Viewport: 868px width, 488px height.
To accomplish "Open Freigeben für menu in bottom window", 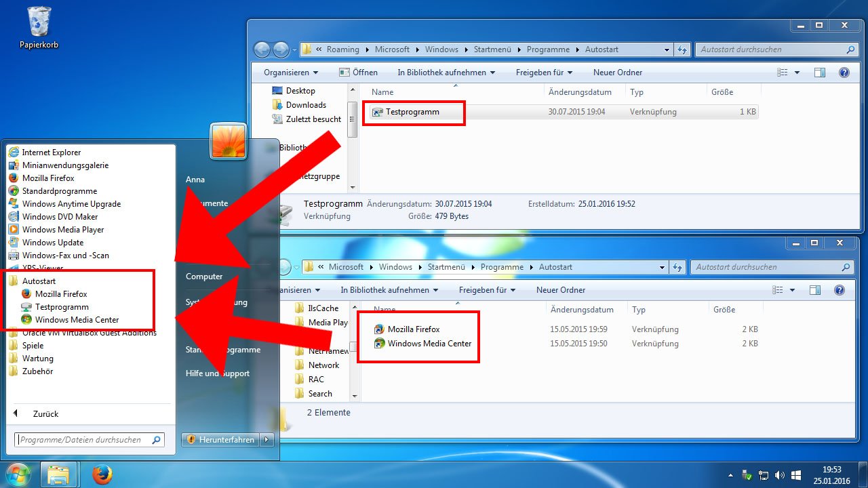I will click(487, 290).
